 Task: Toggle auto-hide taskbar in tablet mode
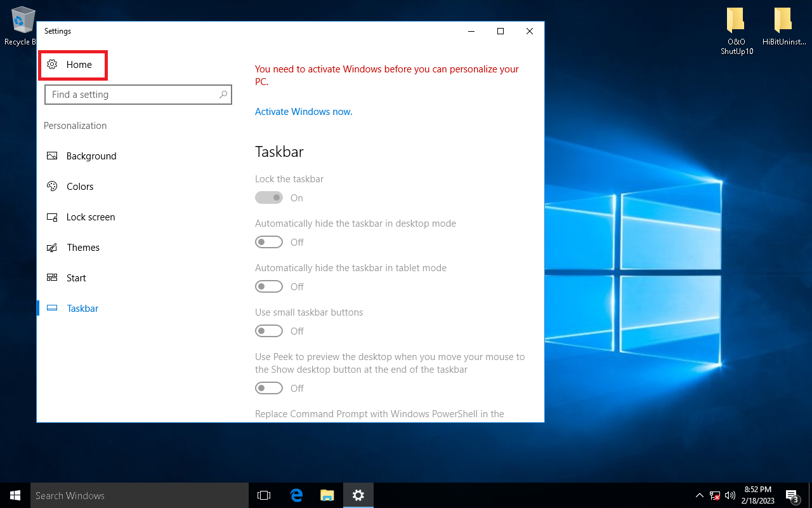point(269,287)
